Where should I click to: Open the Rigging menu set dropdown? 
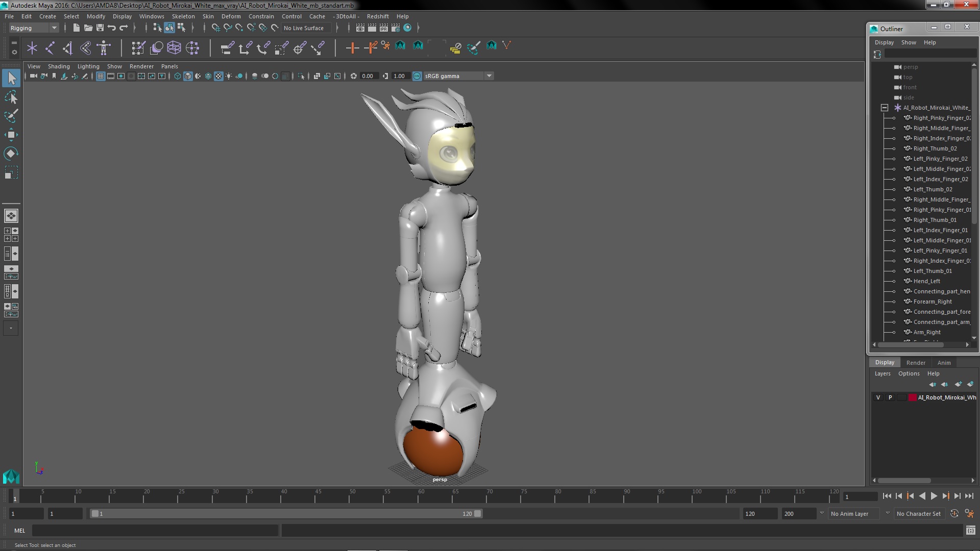tap(34, 28)
